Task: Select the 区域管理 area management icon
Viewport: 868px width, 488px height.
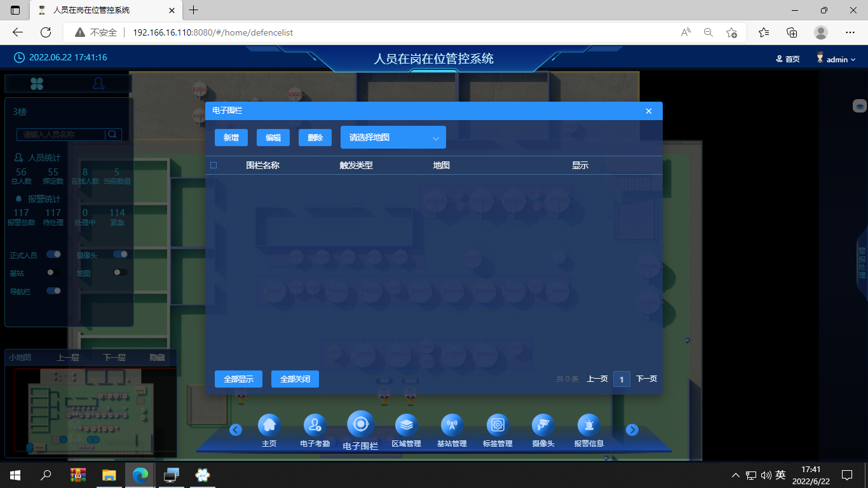Action: pyautogui.click(x=406, y=425)
